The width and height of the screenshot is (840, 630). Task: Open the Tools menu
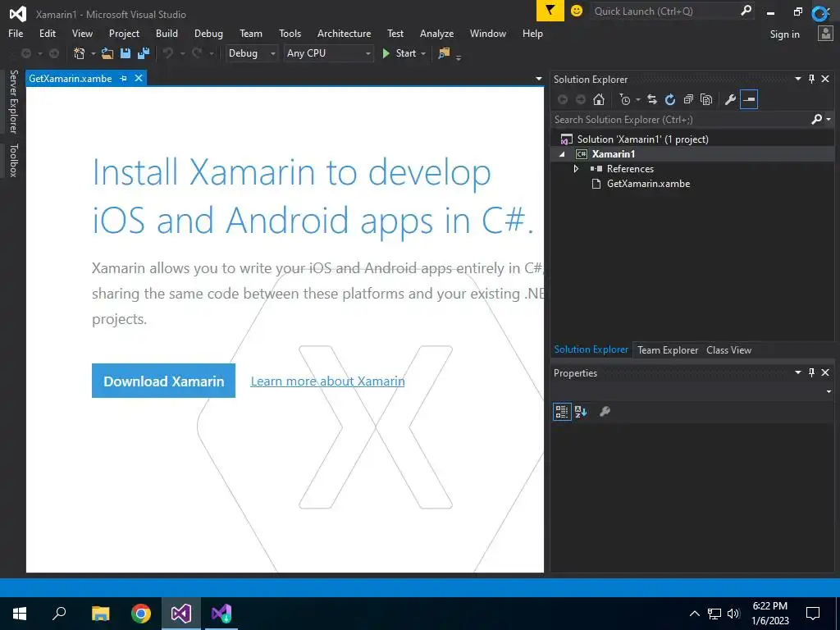[290, 33]
